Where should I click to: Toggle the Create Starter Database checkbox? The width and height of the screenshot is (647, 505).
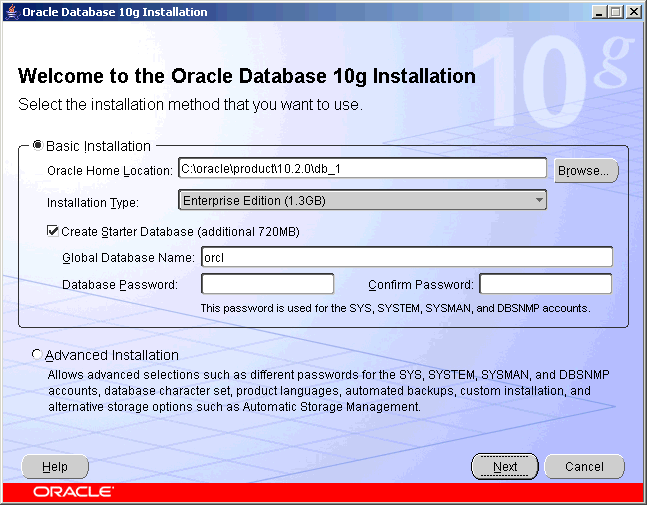[x=53, y=232]
